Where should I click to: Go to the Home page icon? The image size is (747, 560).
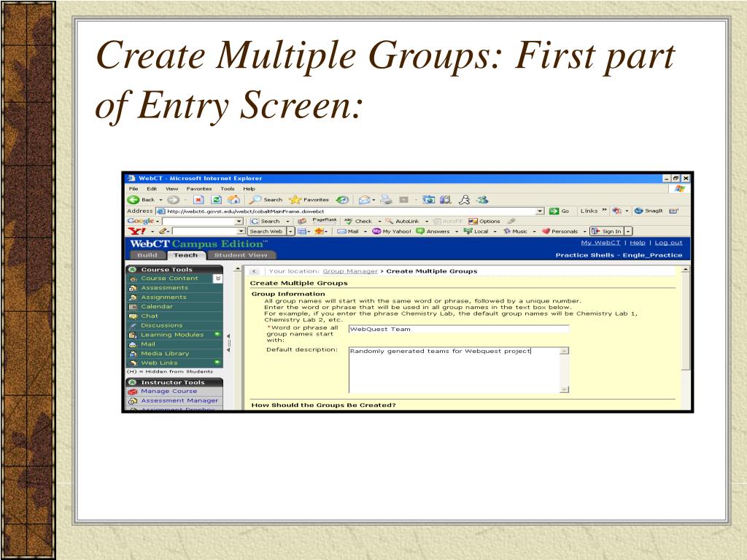pyautogui.click(x=233, y=200)
